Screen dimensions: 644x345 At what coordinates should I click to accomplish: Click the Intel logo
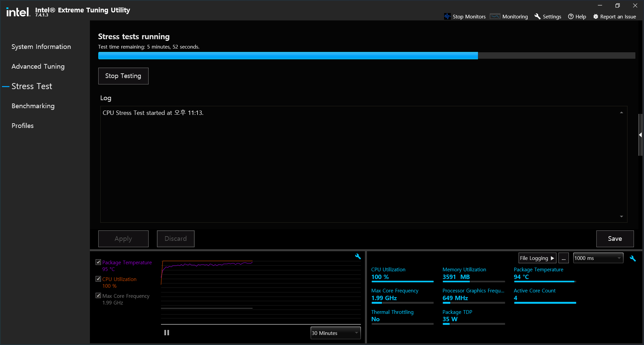coord(18,12)
